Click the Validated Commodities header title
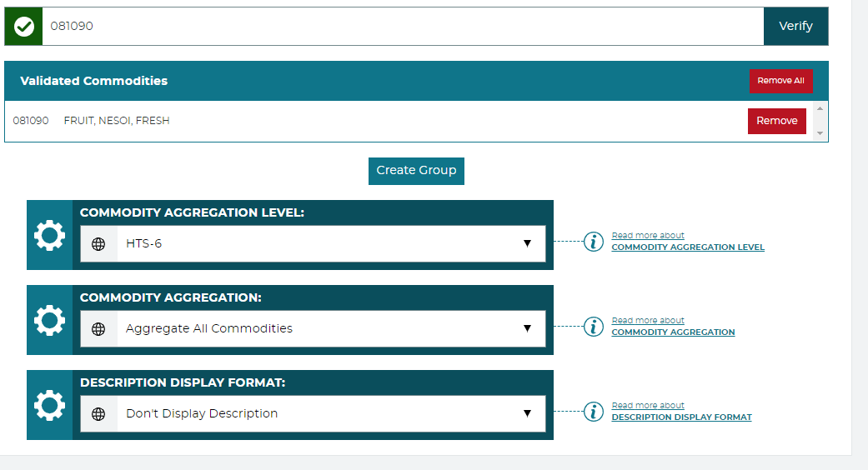Image resolution: width=868 pixels, height=470 pixels. 94,81
